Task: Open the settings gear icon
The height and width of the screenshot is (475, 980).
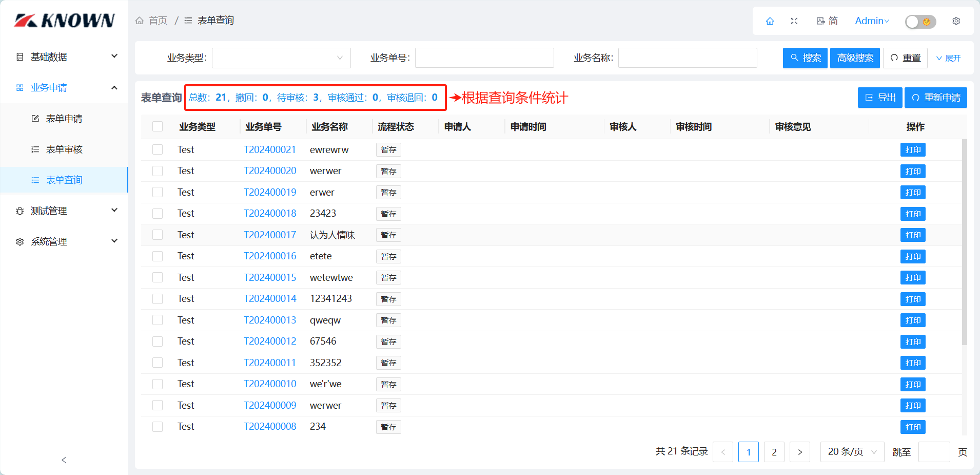Action: tap(956, 21)
